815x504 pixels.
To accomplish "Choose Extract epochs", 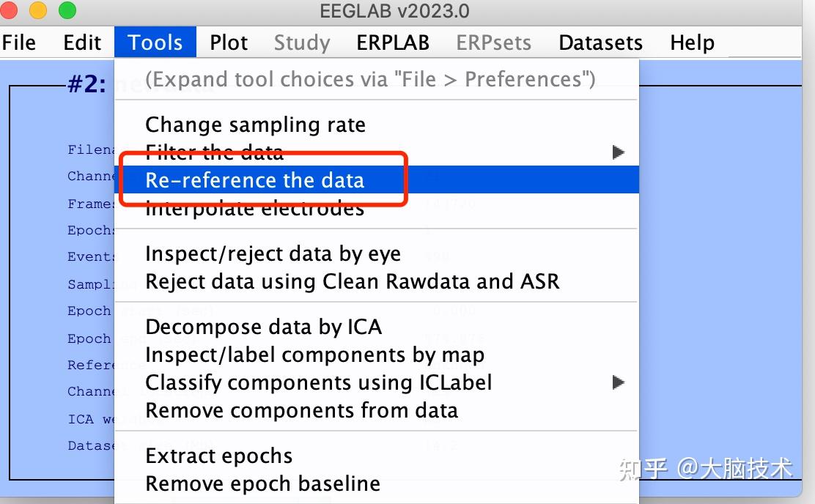I will pos(218,456).
